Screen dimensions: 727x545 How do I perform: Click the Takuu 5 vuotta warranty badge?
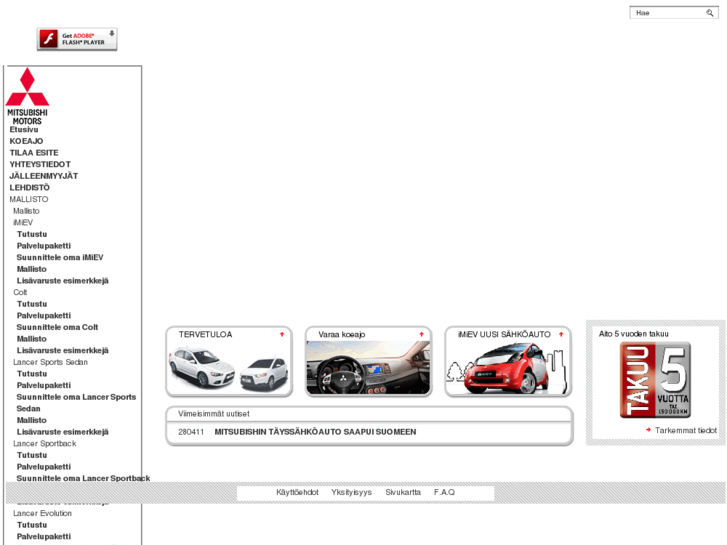pos(655,380)
